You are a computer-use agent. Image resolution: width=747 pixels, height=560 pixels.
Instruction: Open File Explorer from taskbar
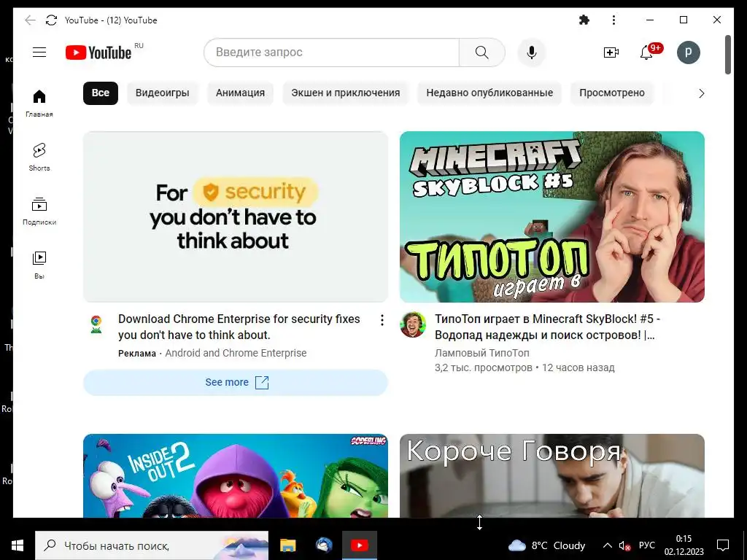[x=287, y=545]
